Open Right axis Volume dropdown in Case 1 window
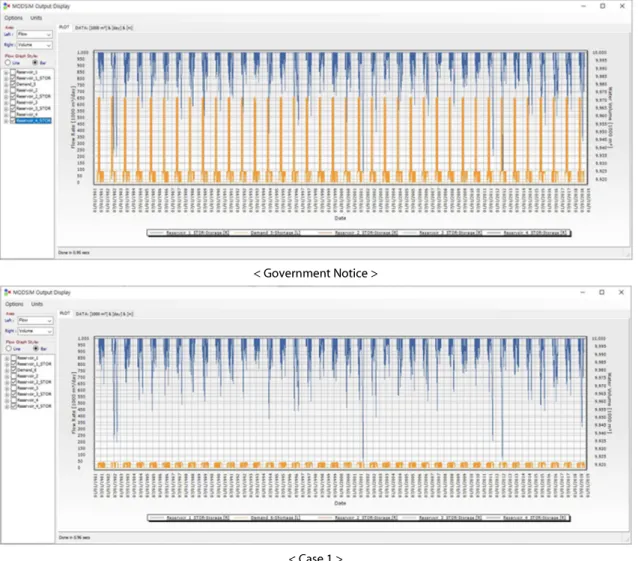 (35, 331)
